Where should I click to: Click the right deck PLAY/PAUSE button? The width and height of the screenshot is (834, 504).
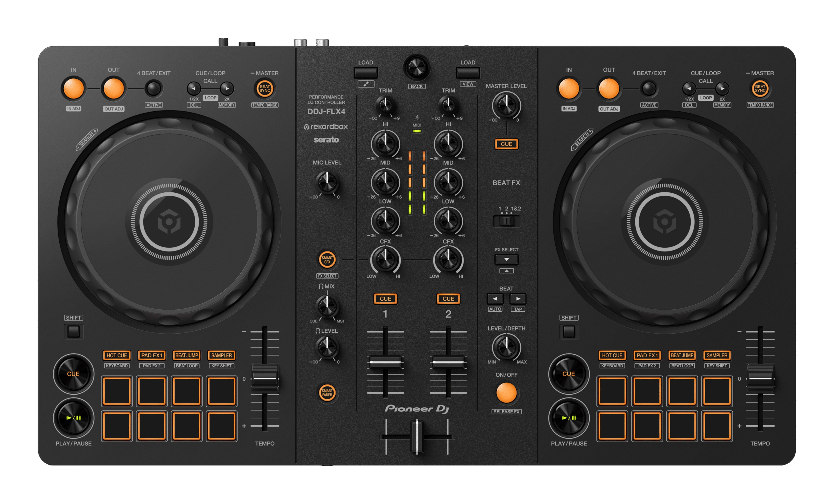(x=569, y=418)
